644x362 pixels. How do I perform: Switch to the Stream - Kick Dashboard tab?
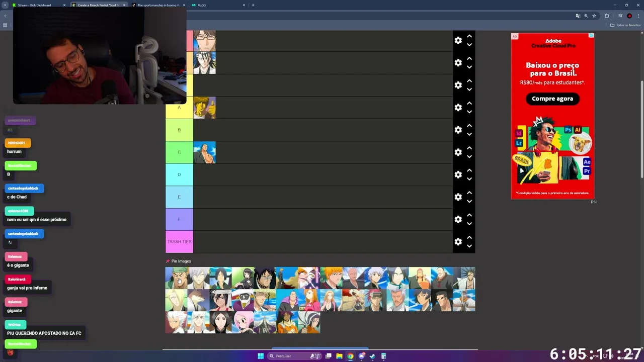[x=39, y=5]
